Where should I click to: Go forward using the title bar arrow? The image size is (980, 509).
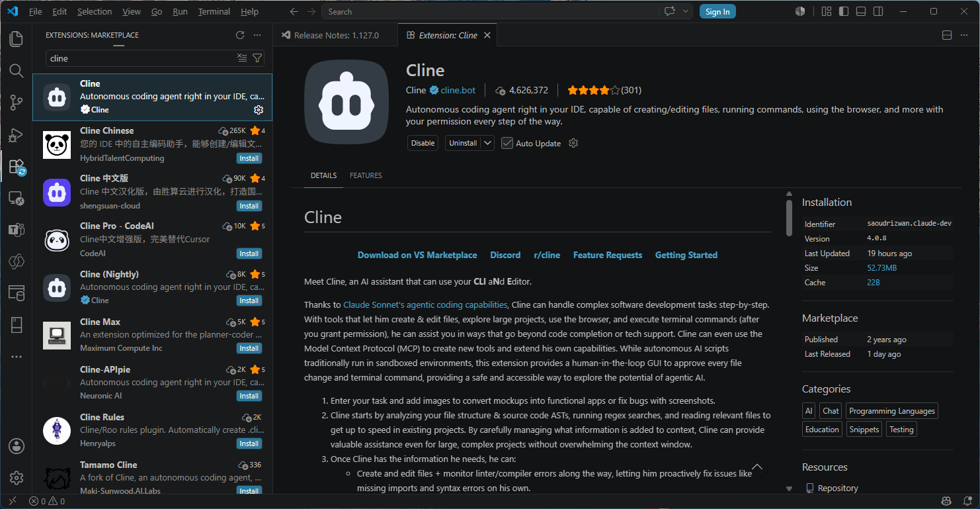[x=310, y=11]
